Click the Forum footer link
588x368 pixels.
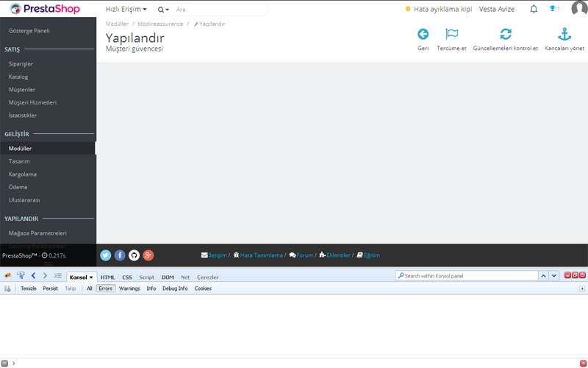point(301,255)
